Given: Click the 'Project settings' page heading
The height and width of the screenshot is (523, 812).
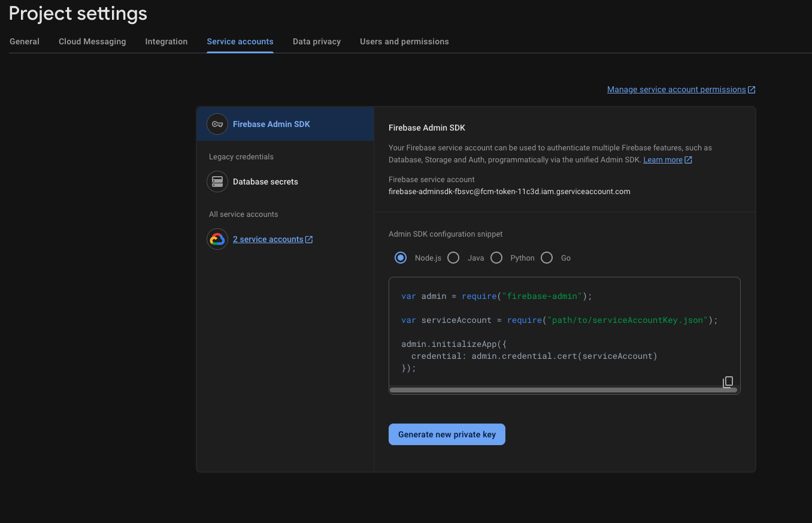Looking at the screenshot, I should [78, 13].
